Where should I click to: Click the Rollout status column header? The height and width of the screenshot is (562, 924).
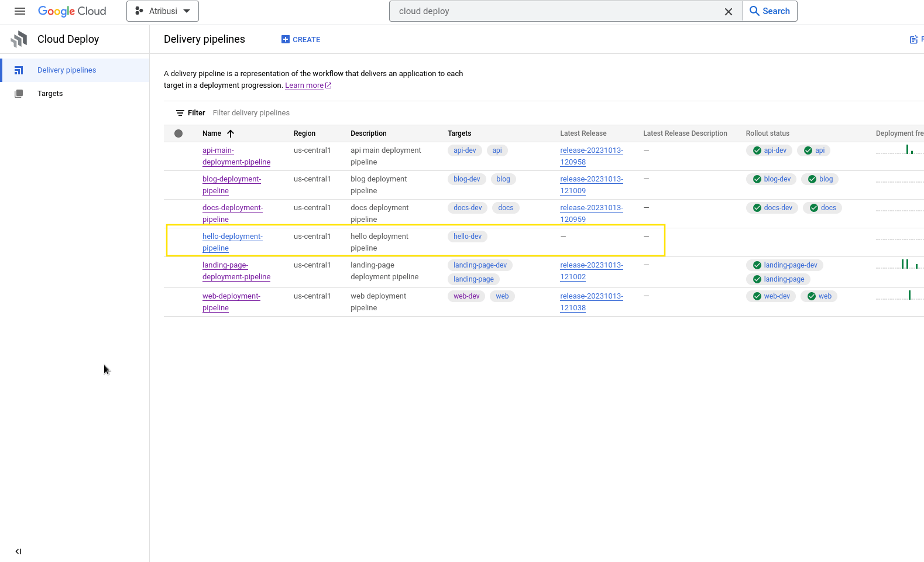(768, 133)
